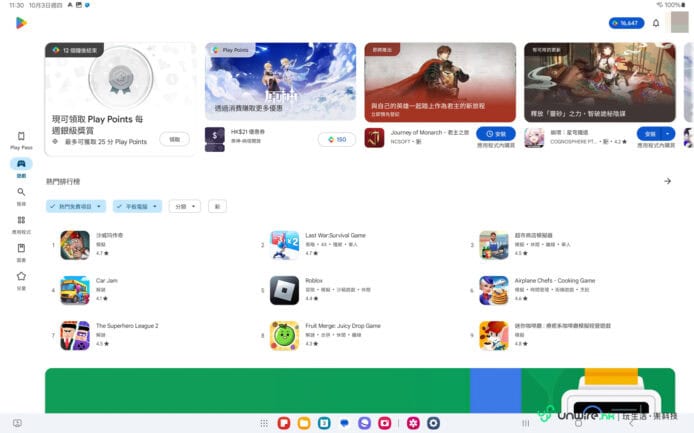
Task: Open Last War:Survival Game icon
Action: pyautogui.click(x=284, y=245)
